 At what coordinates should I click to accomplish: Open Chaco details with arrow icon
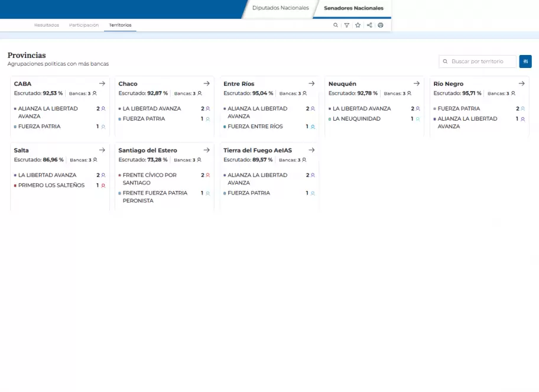point(207,84)
